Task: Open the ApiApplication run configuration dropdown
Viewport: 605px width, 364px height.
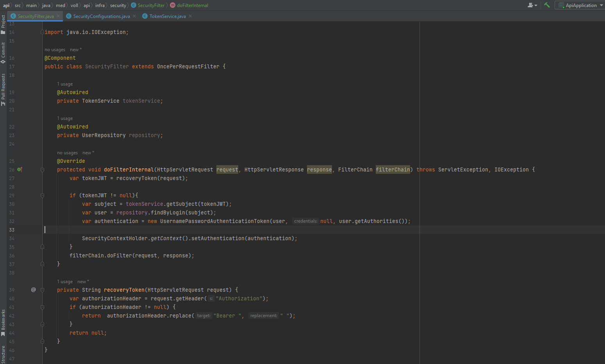Action: tap(581, 5)
